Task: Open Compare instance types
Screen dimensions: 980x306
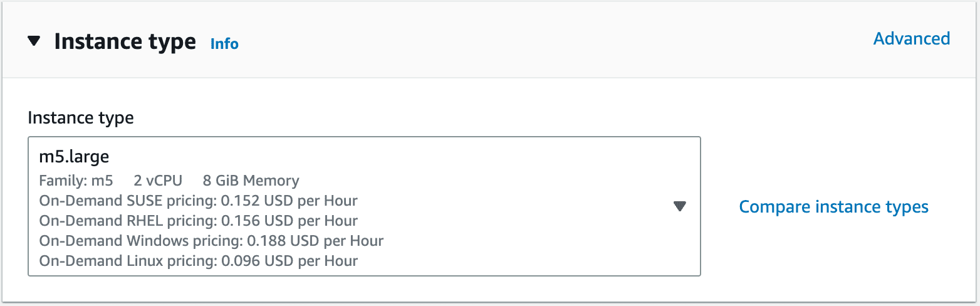Action: [x=833, y=207]
